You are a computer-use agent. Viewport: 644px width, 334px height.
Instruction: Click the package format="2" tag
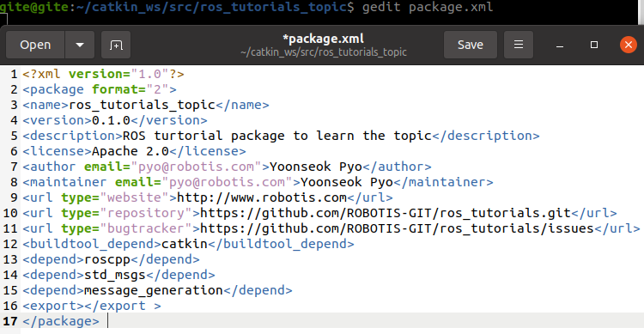(x=100, y=89)
